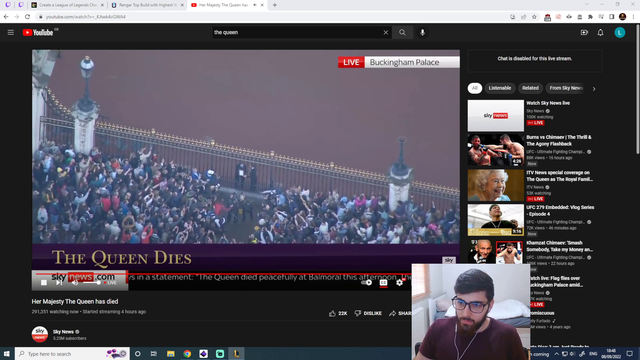640x360 pixels.
Task: Open the Windows Start menu
Action: [7, 353]
